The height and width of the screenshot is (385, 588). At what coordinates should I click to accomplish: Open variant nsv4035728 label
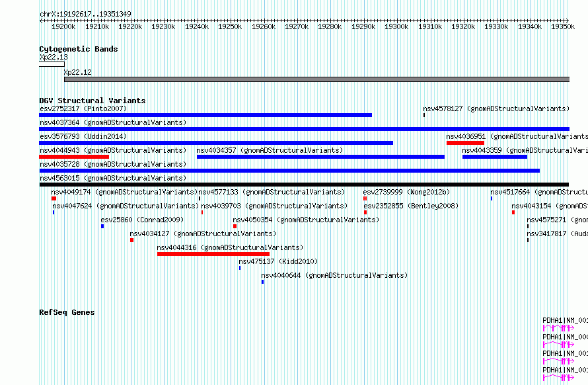pos(113,164)
